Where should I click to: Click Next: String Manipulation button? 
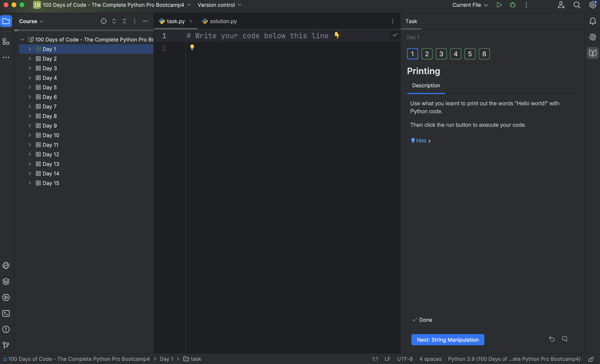click(x=448, y=340)
